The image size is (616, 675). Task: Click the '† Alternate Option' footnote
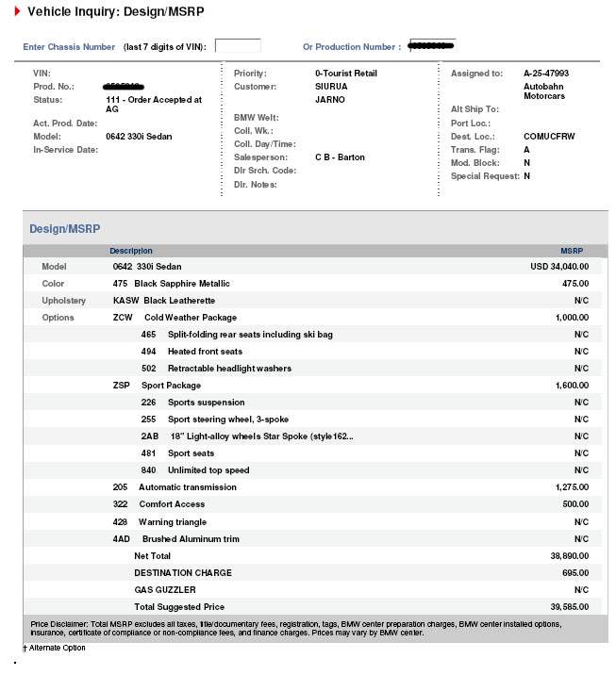pos(55,648)
